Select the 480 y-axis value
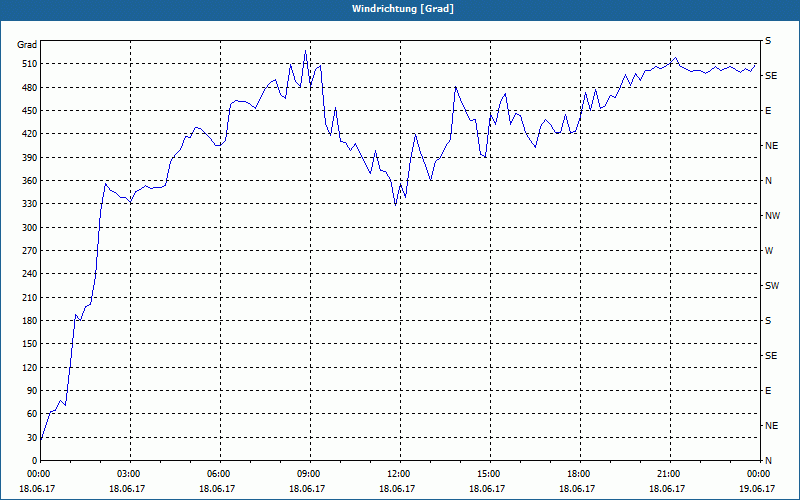Image resolution: width=800 pixels, height=500 pixels. [29, 87]
